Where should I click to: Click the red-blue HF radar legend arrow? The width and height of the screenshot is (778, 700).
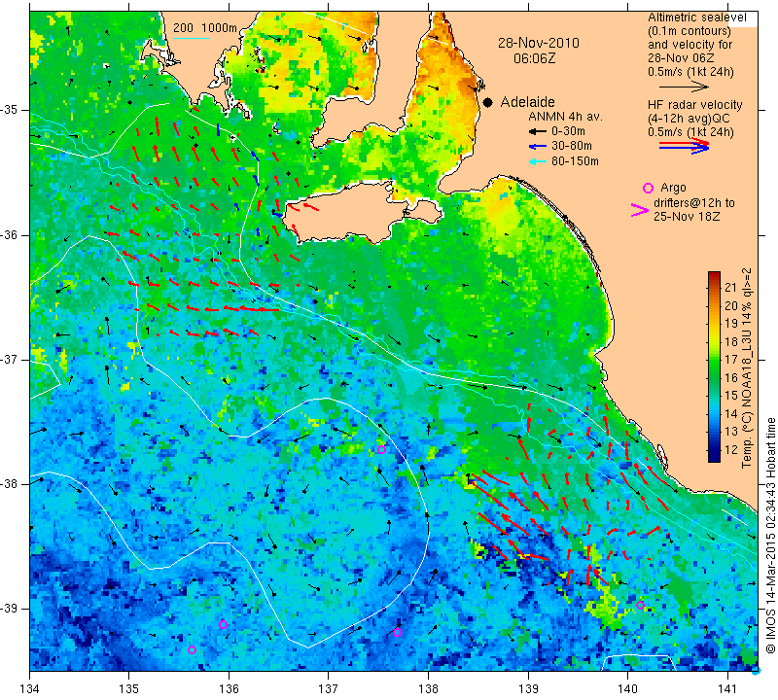pyautogui.click(x=684, y=146)
